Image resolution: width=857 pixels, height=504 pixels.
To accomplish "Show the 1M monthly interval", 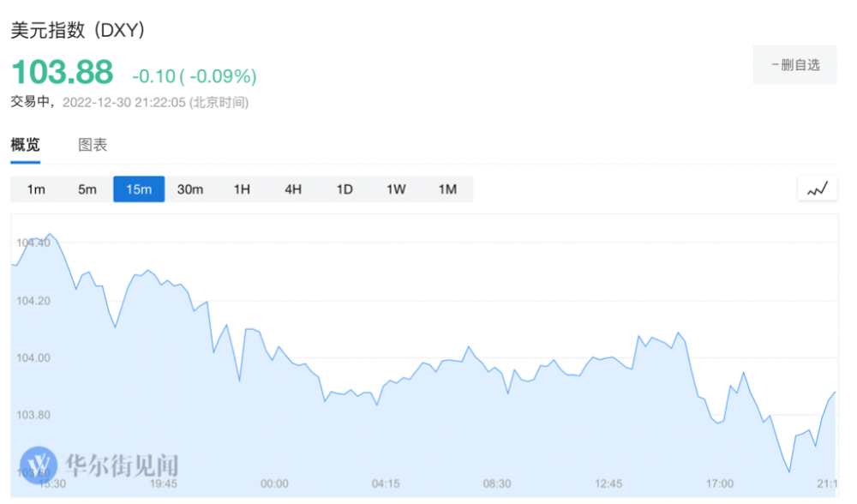I will point(447,189).
